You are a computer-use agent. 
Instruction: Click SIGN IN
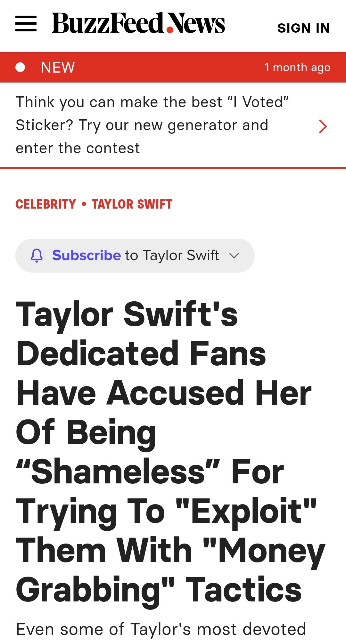click(304, 28)
